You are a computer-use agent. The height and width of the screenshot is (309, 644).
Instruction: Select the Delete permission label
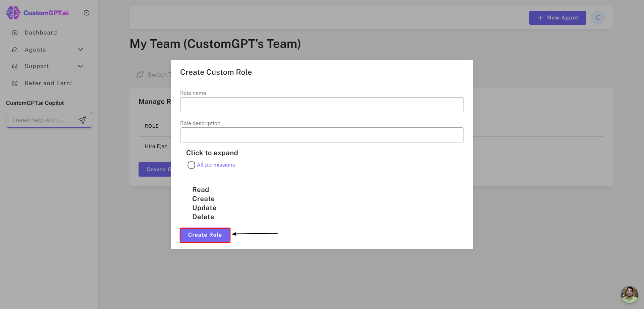[x=203, y=217]
